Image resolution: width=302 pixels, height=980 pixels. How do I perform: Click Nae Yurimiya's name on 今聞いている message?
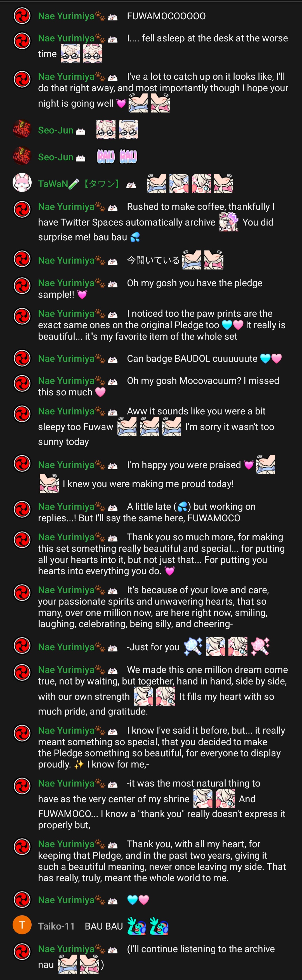tap(66, 260)
